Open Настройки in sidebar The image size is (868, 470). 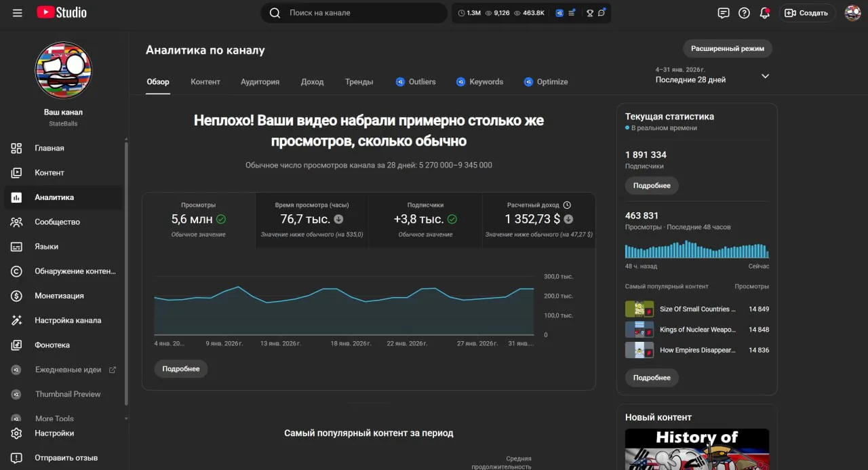click(64, 433)
